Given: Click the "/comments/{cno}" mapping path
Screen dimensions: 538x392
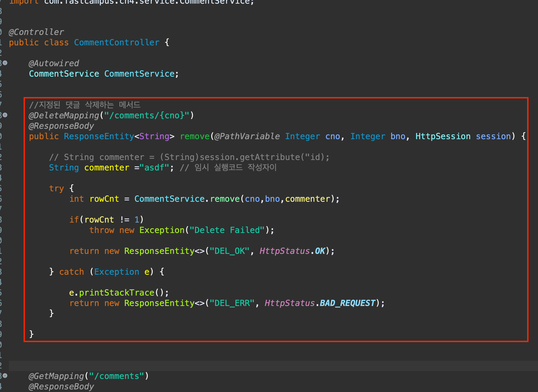Looking at the screenshot, I should 147,115.
